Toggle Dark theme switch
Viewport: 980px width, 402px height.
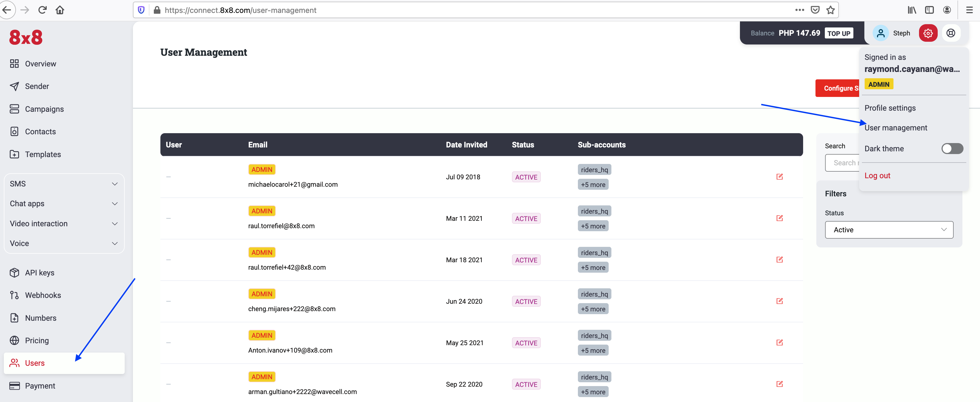pos(952,149)
